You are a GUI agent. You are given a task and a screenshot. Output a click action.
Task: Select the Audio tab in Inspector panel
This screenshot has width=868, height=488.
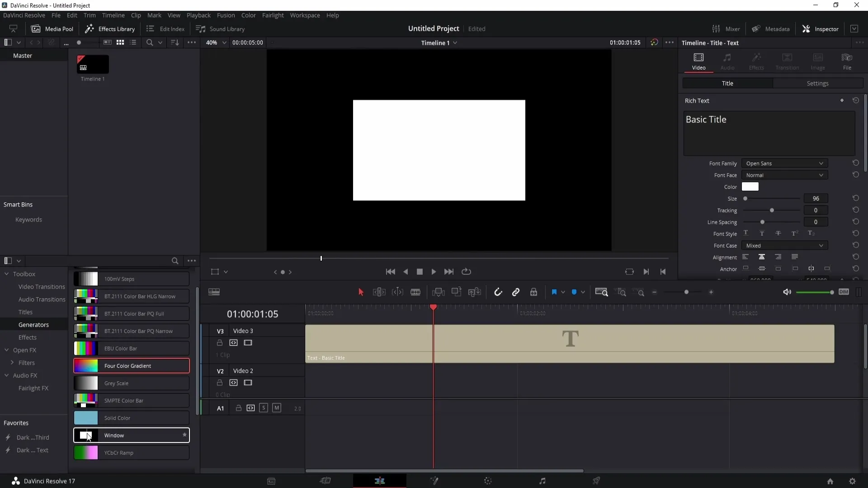[x=727, y=61]
